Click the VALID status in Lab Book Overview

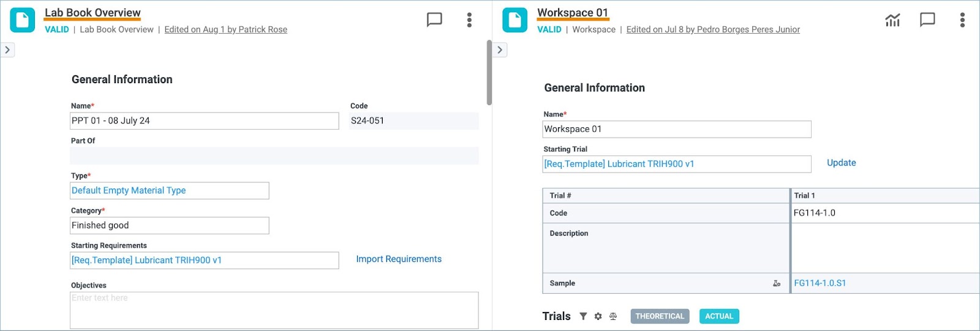(57, 29)
